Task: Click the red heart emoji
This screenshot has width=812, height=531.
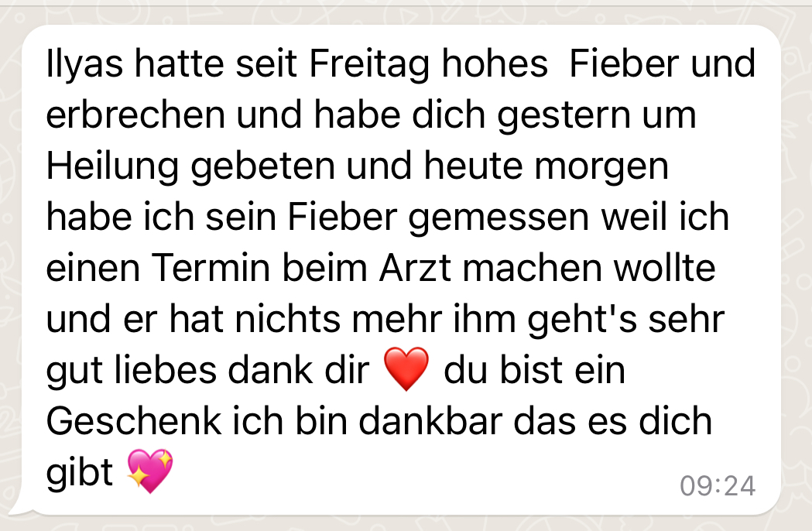Action: click(406, 369)
